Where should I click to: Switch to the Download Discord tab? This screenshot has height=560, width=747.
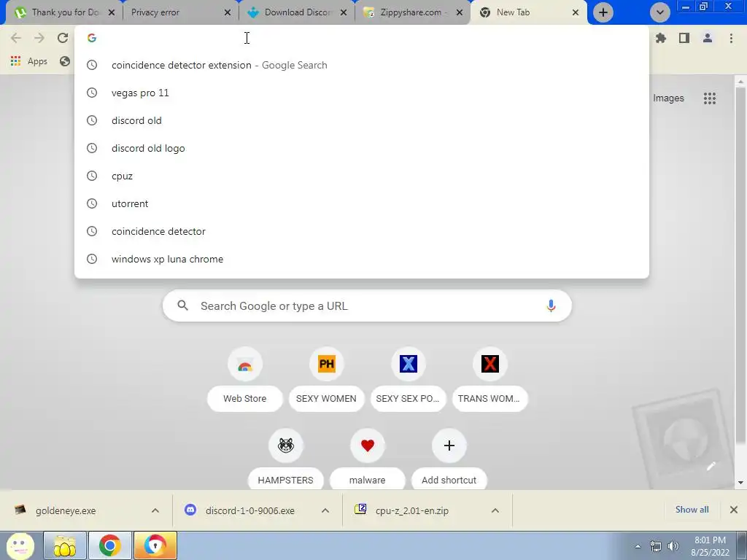[x=298, y=12]
